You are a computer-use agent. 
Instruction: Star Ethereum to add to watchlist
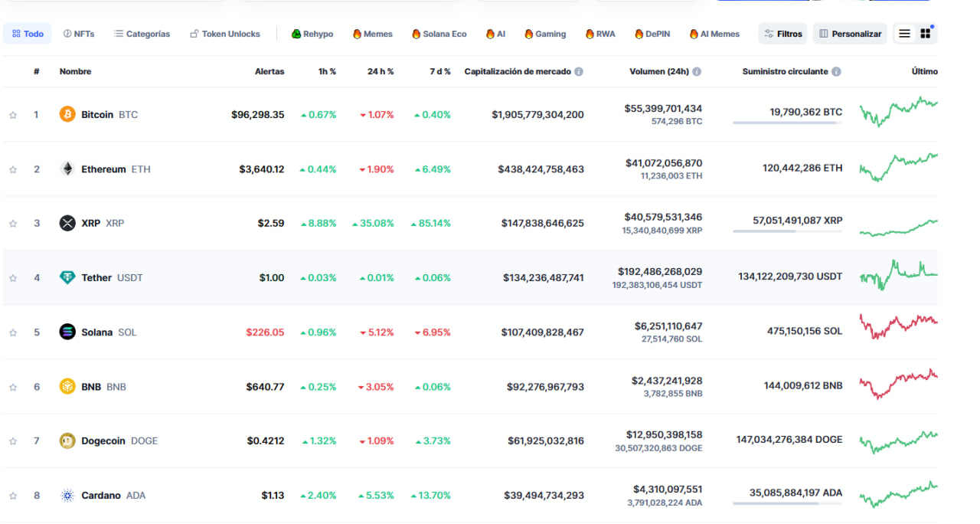tap(13, 169)
